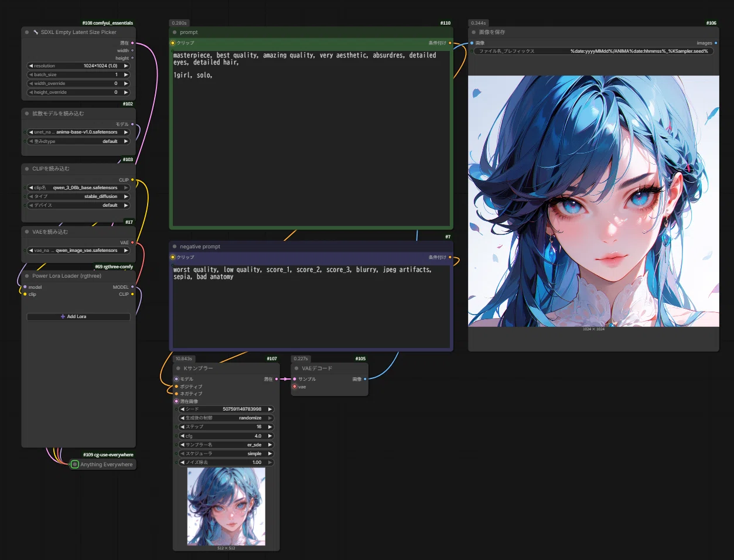The image size is (734, 560).
Task: Click the filename prefix input field
Action: (x=593, y=51)
